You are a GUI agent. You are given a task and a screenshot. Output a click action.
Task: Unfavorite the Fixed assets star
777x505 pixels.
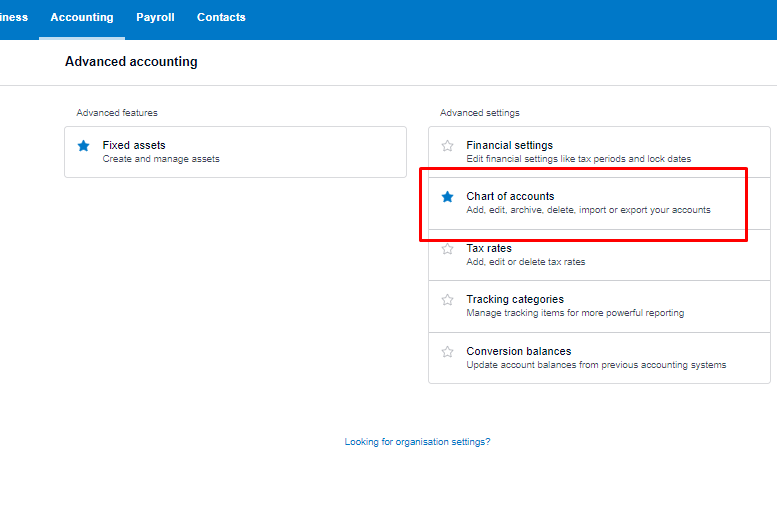83,146
